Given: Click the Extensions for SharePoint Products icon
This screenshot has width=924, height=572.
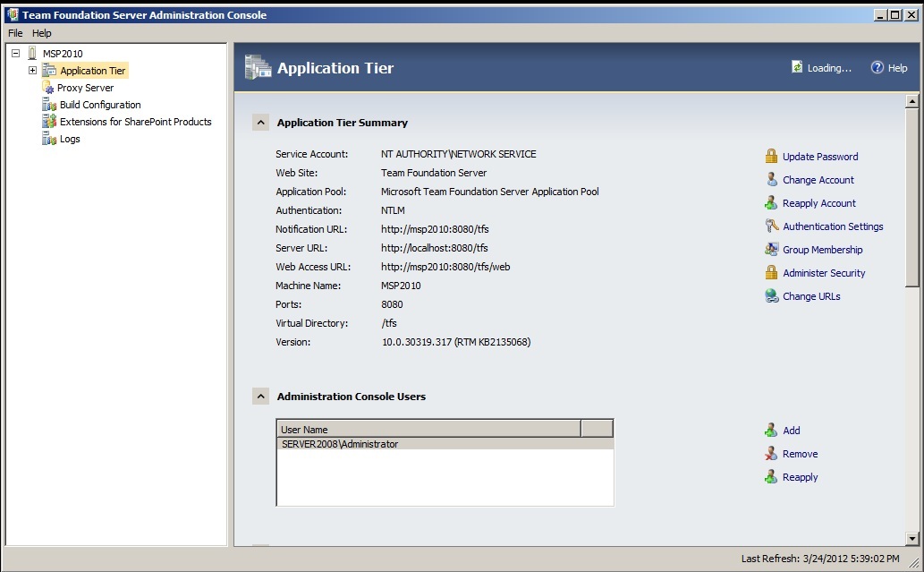Looking at the screenshot, I should coord(49,122).
